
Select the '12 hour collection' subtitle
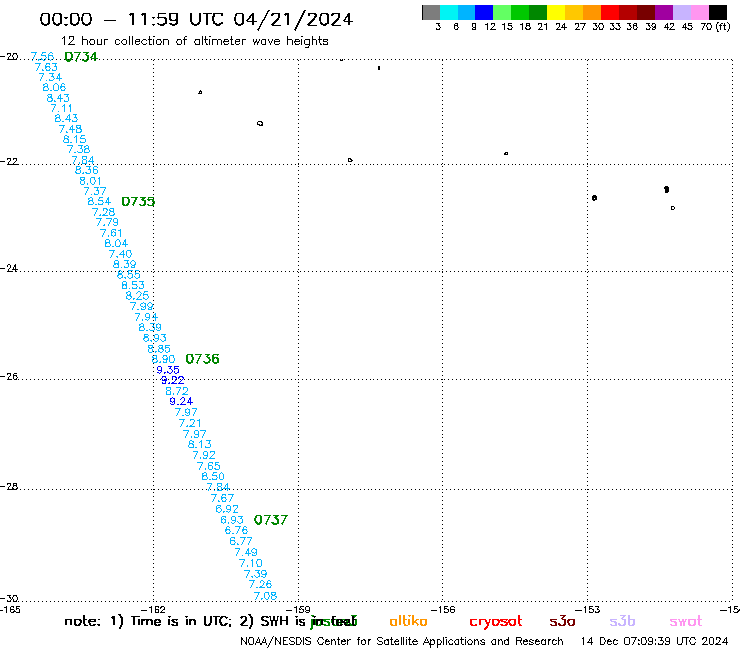click(x=194, y=41)
